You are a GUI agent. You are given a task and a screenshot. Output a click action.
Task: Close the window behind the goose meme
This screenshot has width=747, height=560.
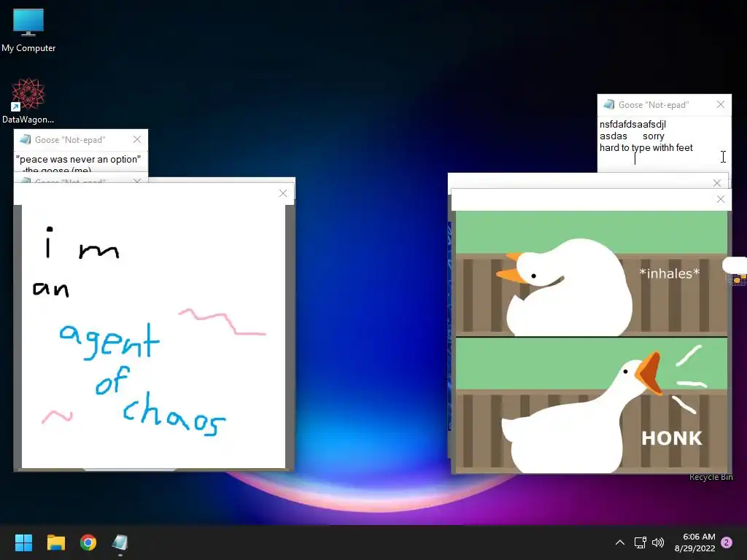[x=716, y=183]
